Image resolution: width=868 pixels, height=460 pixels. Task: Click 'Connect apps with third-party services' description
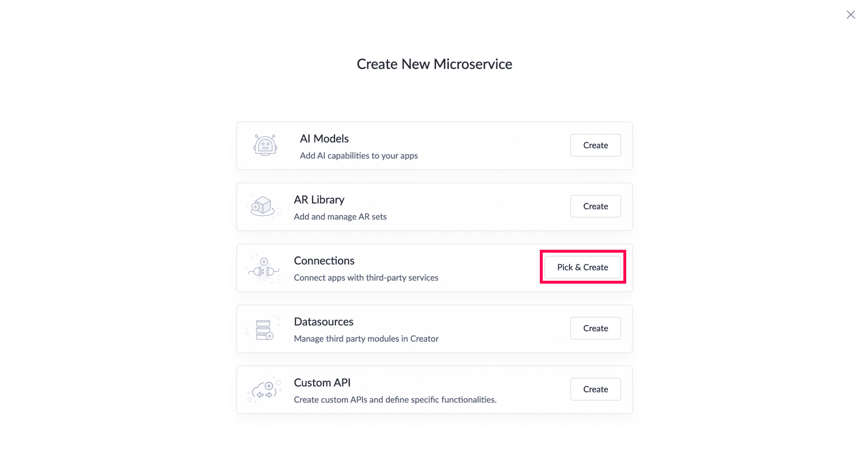point(366,278)
